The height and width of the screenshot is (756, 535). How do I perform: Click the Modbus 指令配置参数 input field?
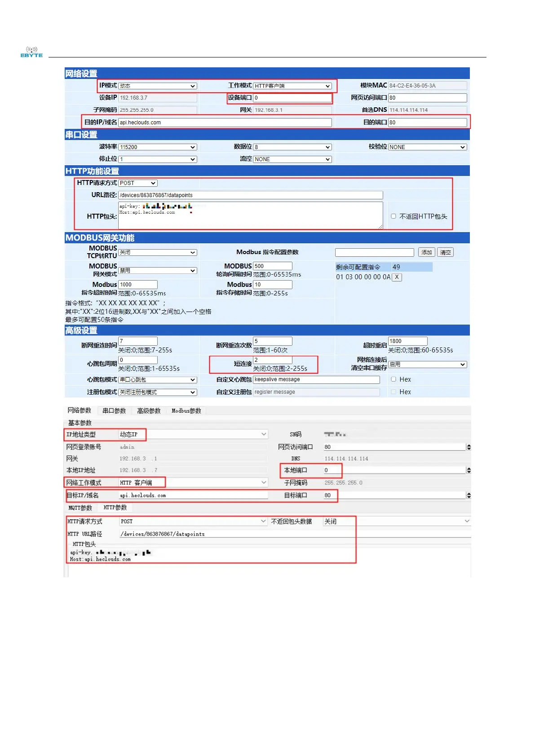pos(375,252)
